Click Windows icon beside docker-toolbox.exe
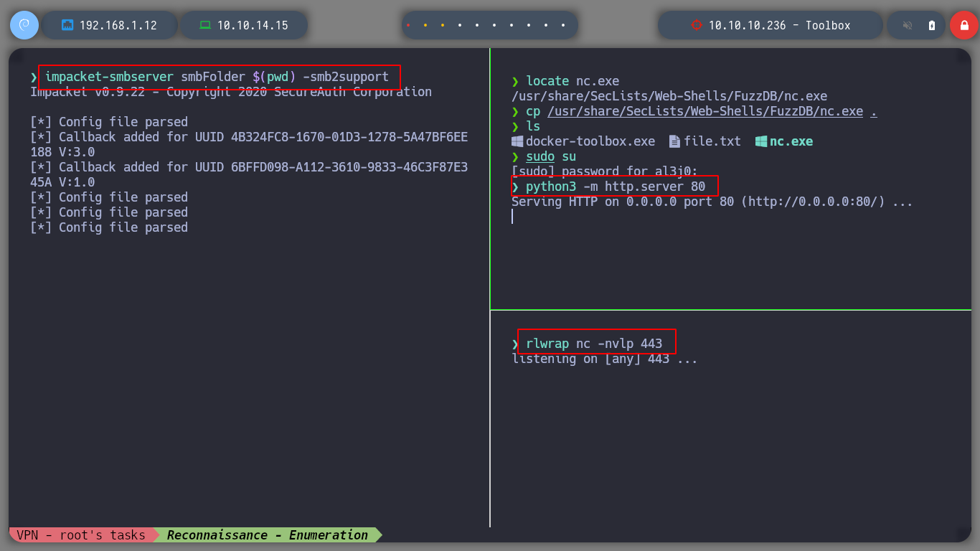The width and height of the screenshot is (980, 551). (517, 141)
